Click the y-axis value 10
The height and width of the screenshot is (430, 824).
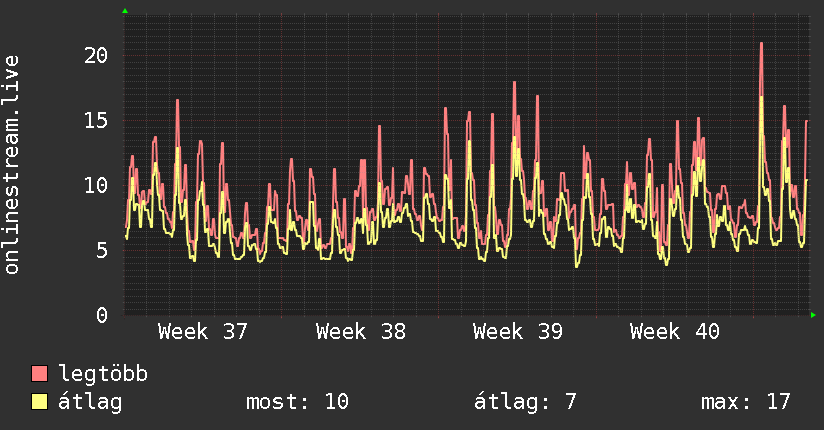(x=96, y=185)
